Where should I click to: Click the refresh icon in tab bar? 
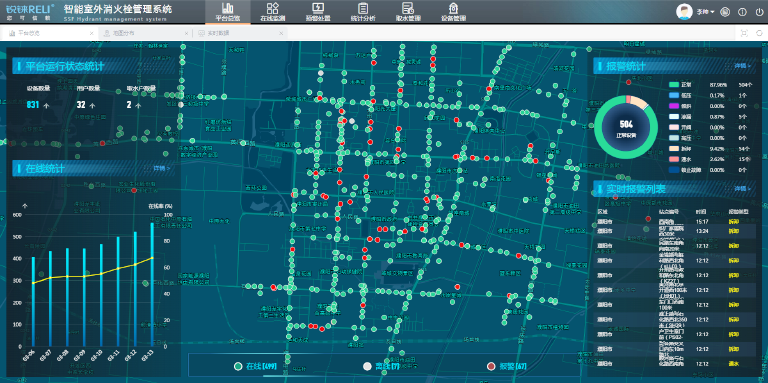point(759,33)
